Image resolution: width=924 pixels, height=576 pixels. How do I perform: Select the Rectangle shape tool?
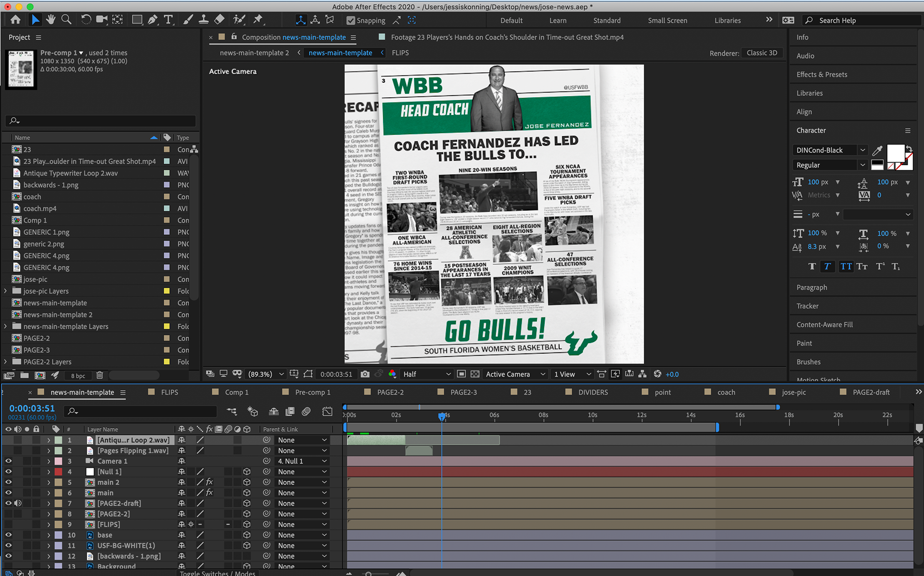point(137,20)
